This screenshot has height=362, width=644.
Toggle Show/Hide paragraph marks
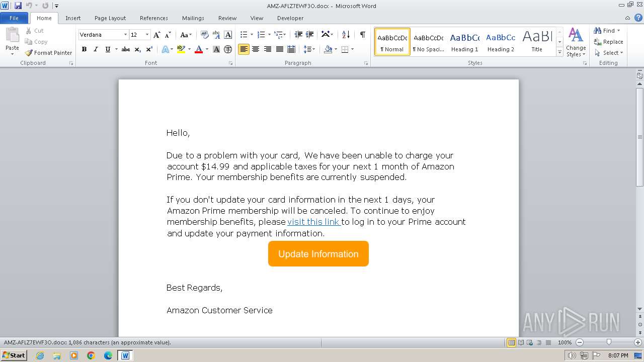362,35
